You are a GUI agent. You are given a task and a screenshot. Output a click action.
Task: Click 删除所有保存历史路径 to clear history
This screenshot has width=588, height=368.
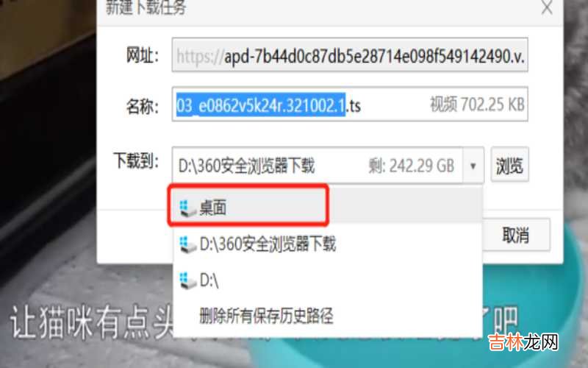(x=266, y=316)
